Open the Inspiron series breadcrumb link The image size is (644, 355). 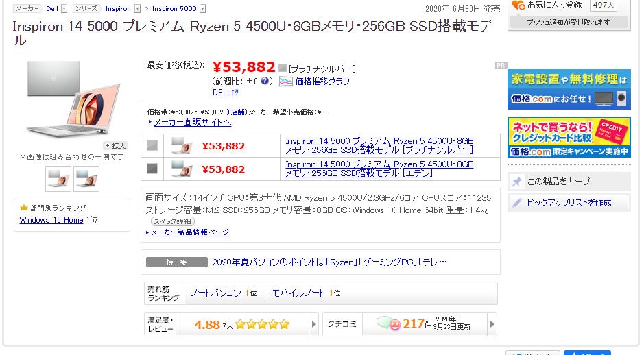(x=118, y=9)
